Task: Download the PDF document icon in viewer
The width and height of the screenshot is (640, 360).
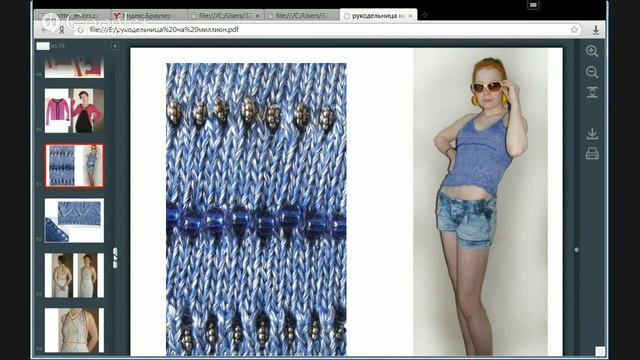Action: pyautogui.click(x=592, y=133)
